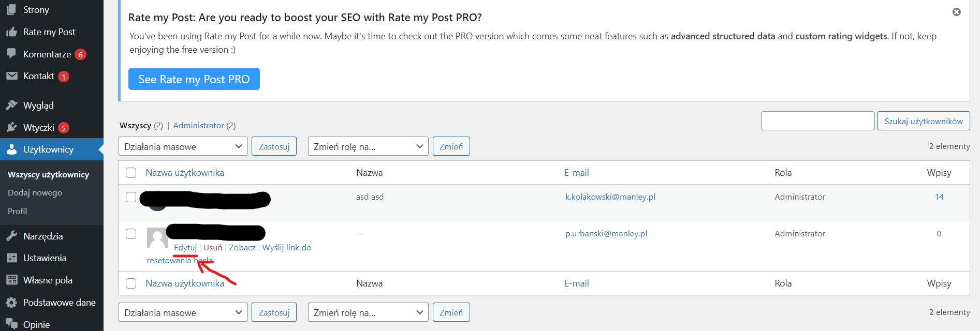Tick the select-all checkbox in table header

[131, 173]
